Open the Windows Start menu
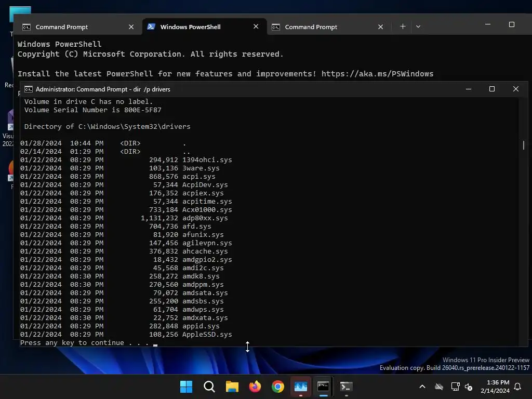The image size is (532, 399). click(x=186, y=387)
